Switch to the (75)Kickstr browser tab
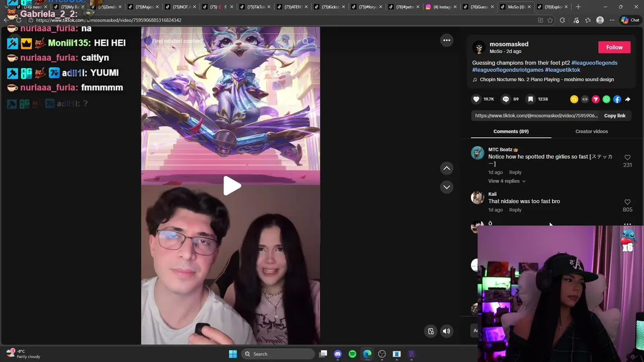The width and height of the screenshot is (644, 362). [x=330, y=7]
